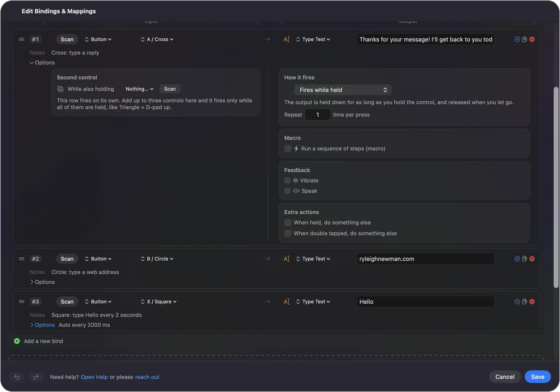Enable When held, do something else
The image size is (560, 392).
click(x=288, y=222)
